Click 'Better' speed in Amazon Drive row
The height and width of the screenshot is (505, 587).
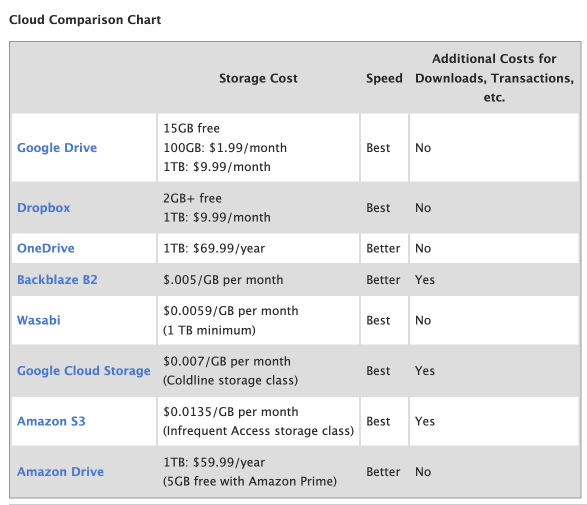pos(383,471)
